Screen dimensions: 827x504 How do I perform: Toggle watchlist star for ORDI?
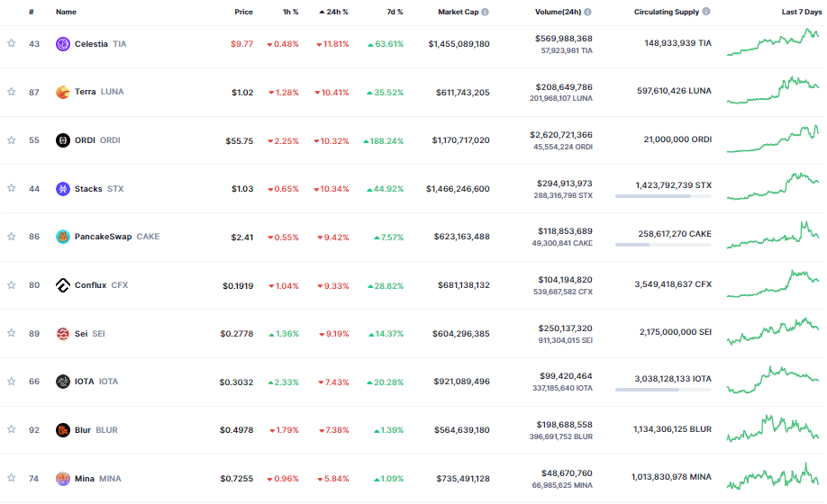(x=11, y=140)
